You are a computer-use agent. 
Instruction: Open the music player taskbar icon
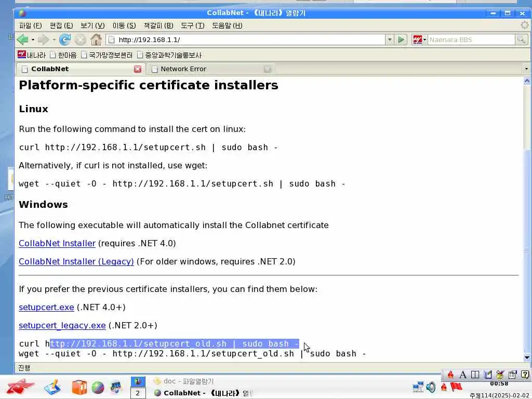tap(116, 387)
